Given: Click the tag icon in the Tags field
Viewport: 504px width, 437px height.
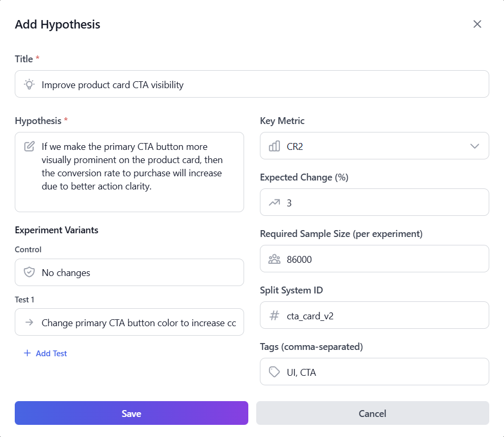Looking at the screenshot, I should point(275,372).
